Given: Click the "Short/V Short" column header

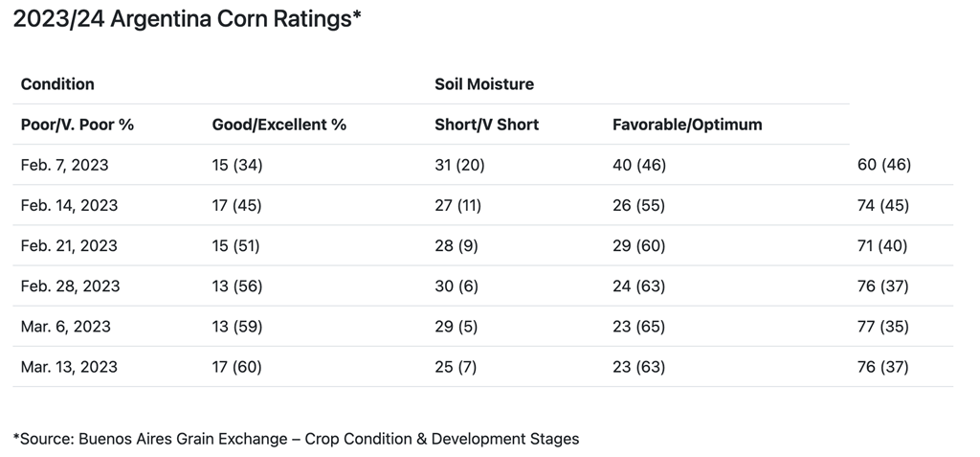Looking at the screenshot, I should pyautogui.click(x=486, y=125).
